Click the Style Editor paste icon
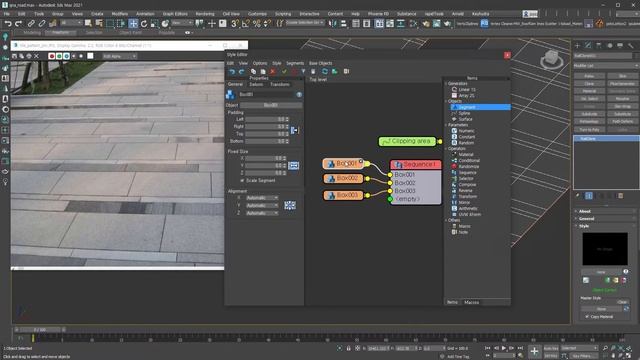The height and width of the screenshot is (360, 640). (263, 71)
